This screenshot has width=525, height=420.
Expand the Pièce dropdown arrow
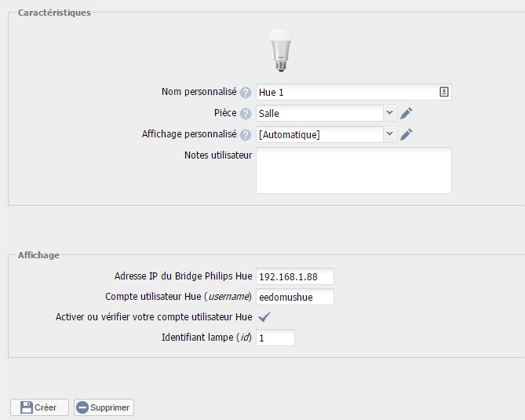coord(390,113)
